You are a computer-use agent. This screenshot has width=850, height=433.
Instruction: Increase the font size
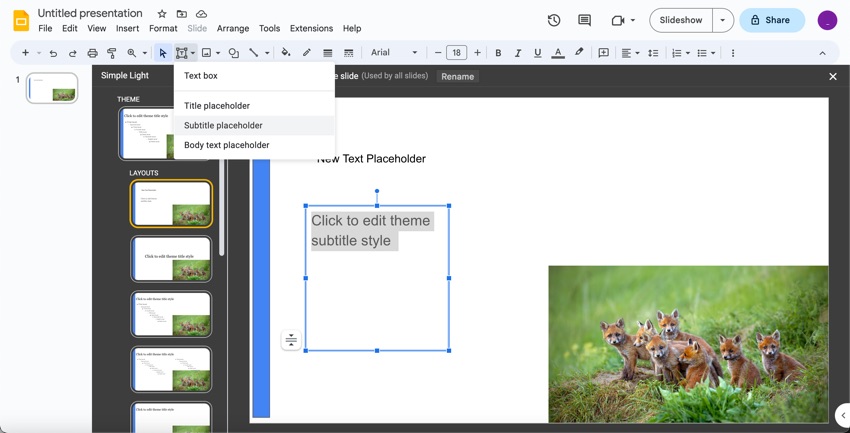point(477,53)
